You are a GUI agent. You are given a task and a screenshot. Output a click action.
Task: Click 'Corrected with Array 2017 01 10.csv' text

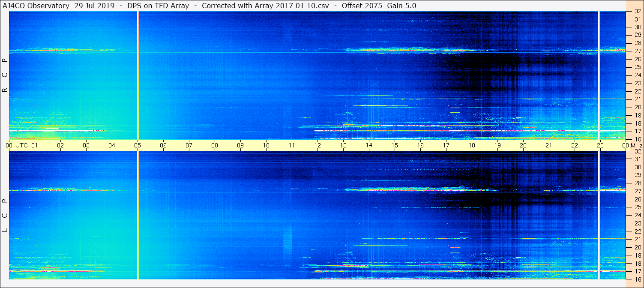265,6
